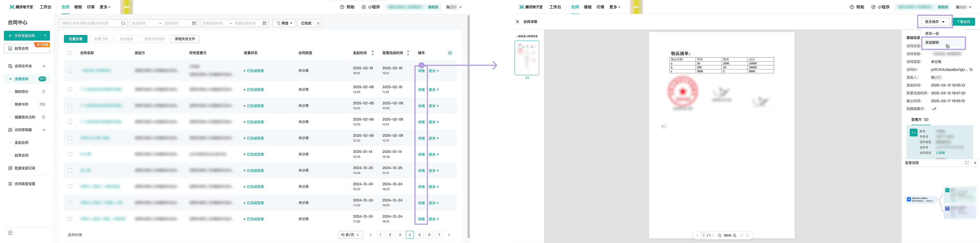Check row dated 2025-01-14 16:06
The image size is (980, 243).
point(70,154)
